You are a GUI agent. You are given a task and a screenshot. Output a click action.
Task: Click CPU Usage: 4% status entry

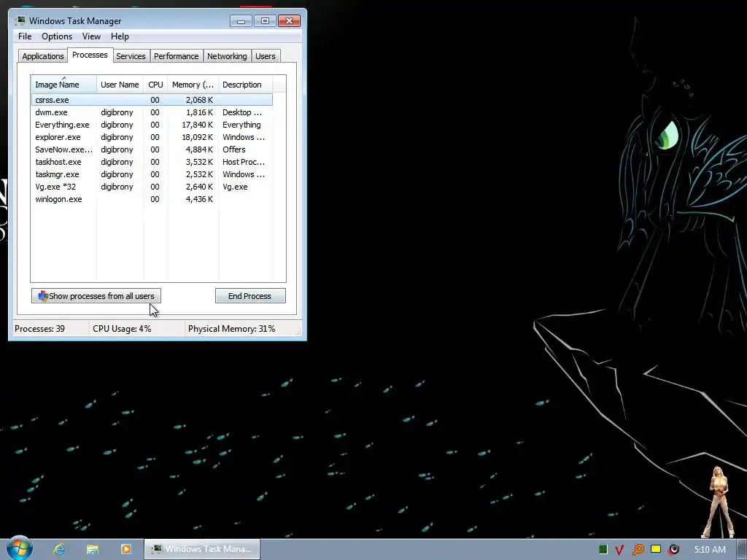(x=122, y=329)
